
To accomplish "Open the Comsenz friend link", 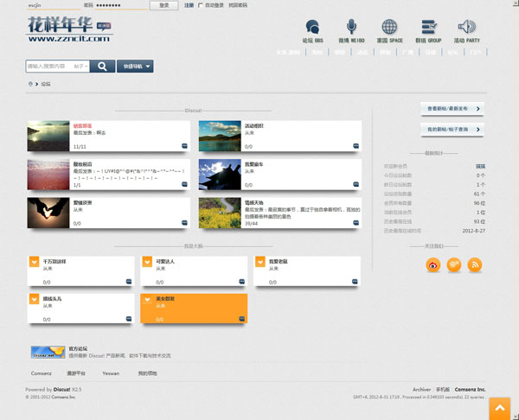I will point(41,373).
